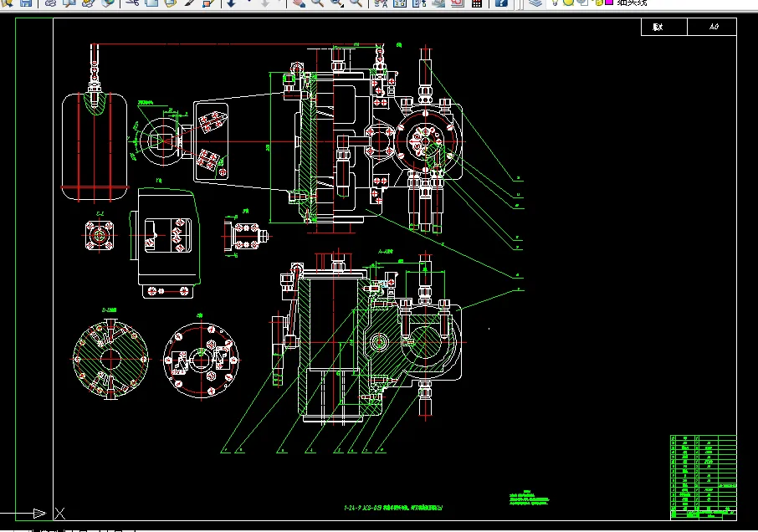Click the Save floppy disk icon
The height and width of the screenshot is (532, 758).
point(26,3)
